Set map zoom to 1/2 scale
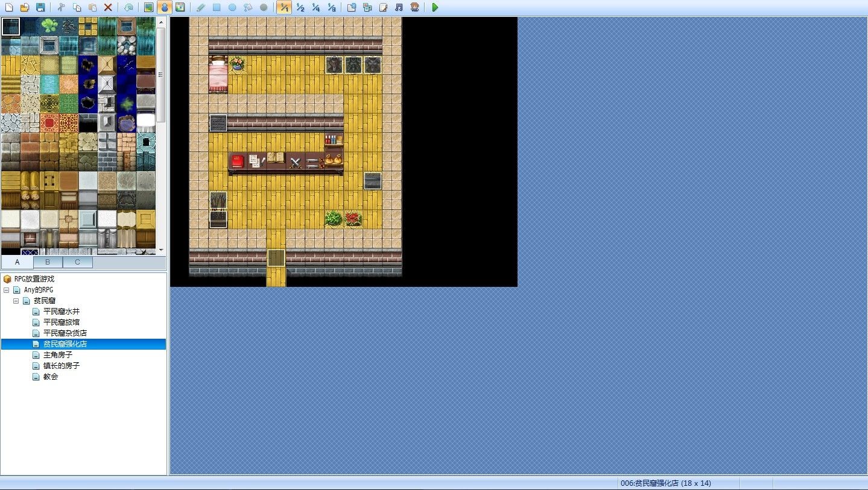This screenshot has width=868, height=490. tap(300, 7)
